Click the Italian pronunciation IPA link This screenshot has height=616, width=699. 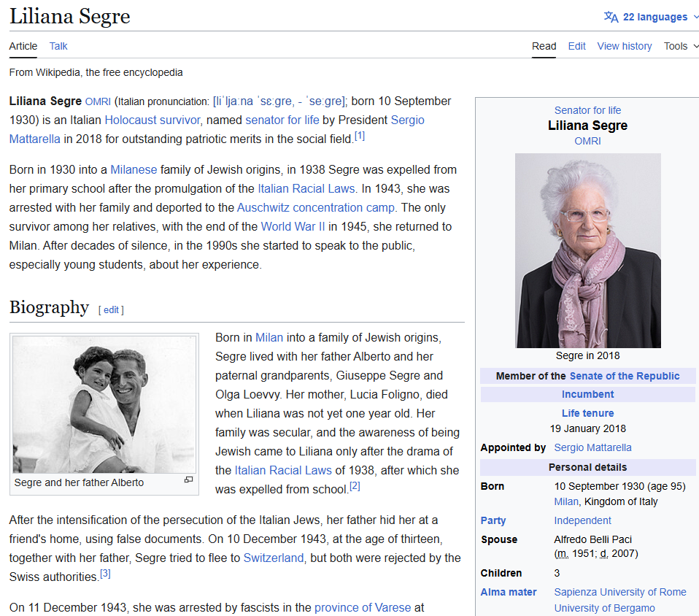279,101
